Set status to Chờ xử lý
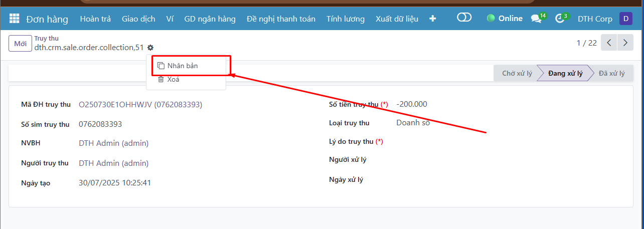This screenshot has height=229, width=644. 517,73
